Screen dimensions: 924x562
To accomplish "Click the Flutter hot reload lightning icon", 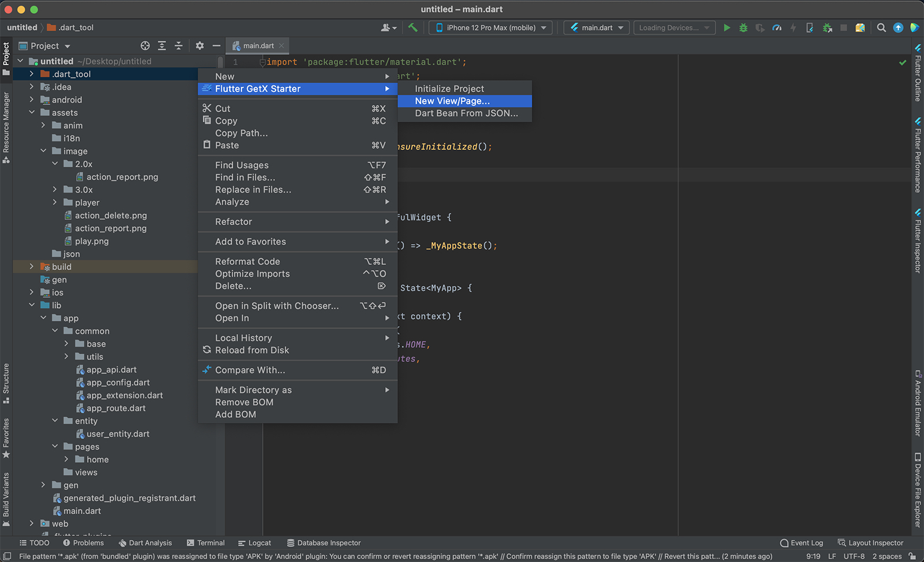I will pyautogui.click(x=793, y=27).
